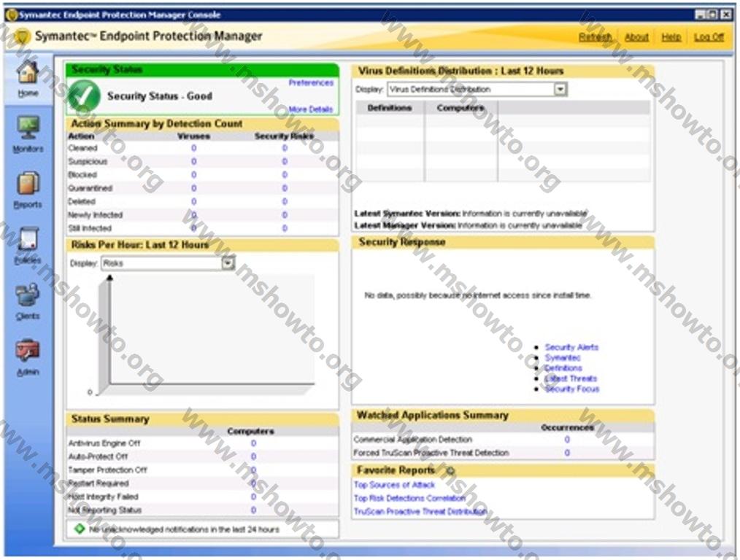The image size is (740, 560).
Task: Open the Latest Threats link
Action: click(x=571, y=378)
